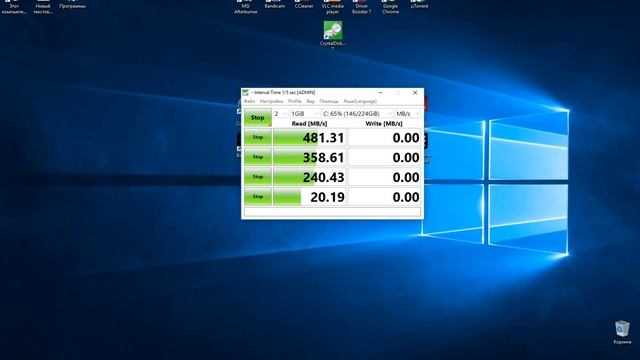Click the 0.00 write value beside 358.61

click(x=384, y=157)
